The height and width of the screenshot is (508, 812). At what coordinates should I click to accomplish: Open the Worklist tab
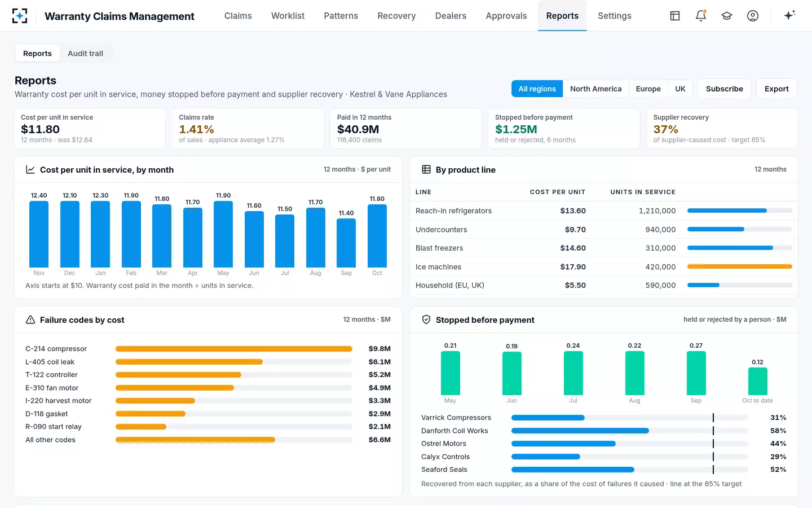coord(288,16)
